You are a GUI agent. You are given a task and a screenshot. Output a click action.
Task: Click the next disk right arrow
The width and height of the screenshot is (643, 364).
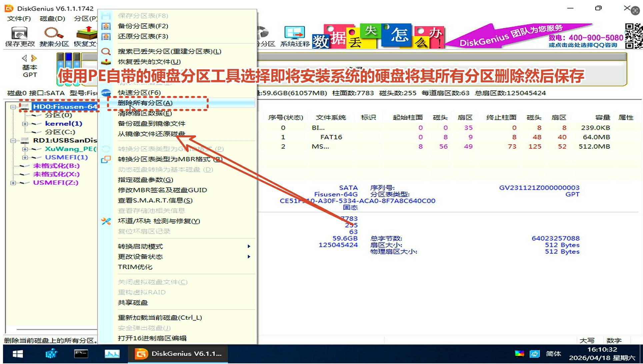[x=34, y=58]
